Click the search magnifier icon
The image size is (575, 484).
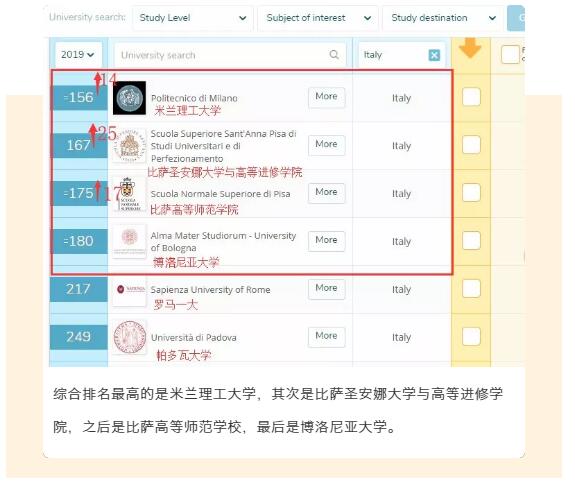334,55
